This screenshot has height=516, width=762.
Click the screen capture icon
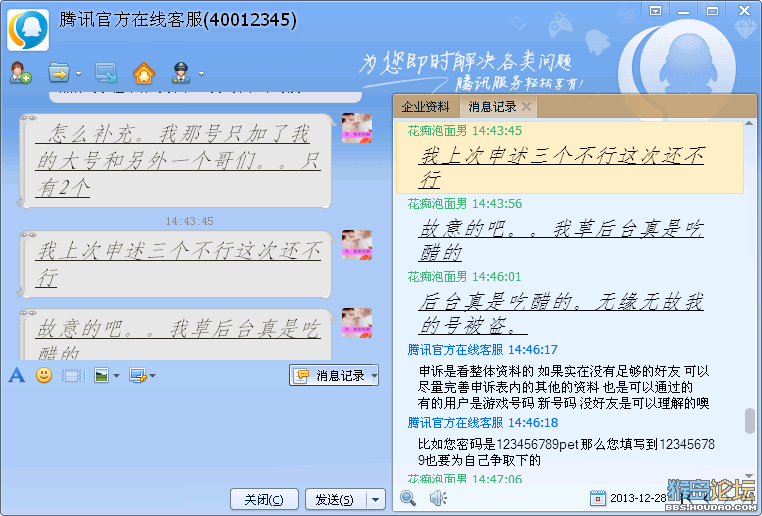138,375
